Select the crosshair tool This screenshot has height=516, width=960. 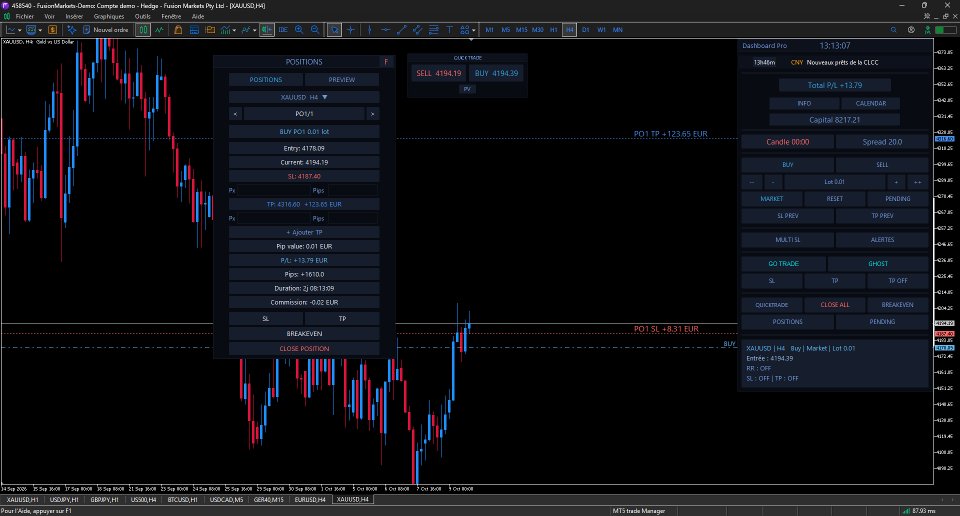[351, 29]
